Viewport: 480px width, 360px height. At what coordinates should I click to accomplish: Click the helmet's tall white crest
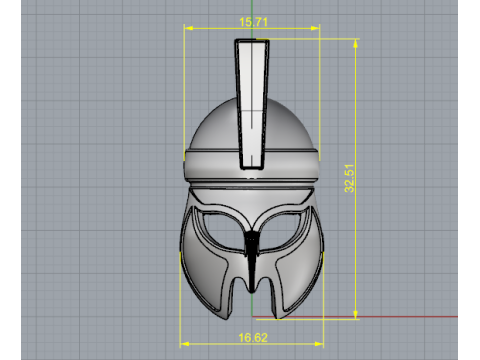point(252,104)
